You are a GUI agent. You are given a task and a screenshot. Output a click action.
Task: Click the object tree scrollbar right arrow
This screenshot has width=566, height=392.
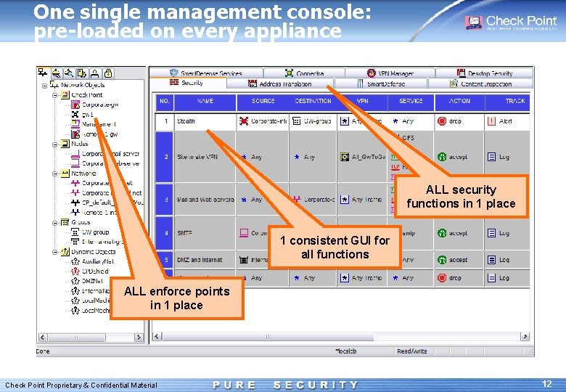click(x=139, y=337)
